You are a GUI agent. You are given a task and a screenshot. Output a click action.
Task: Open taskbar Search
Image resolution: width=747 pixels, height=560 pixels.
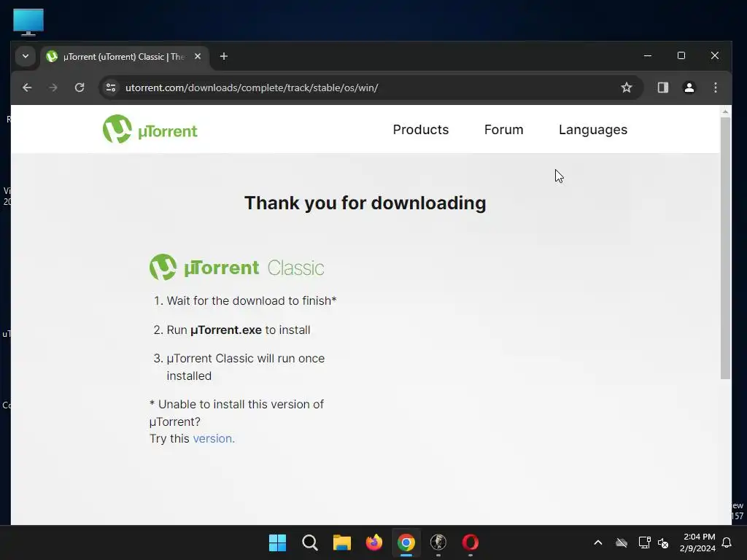(x=309, y=542)
